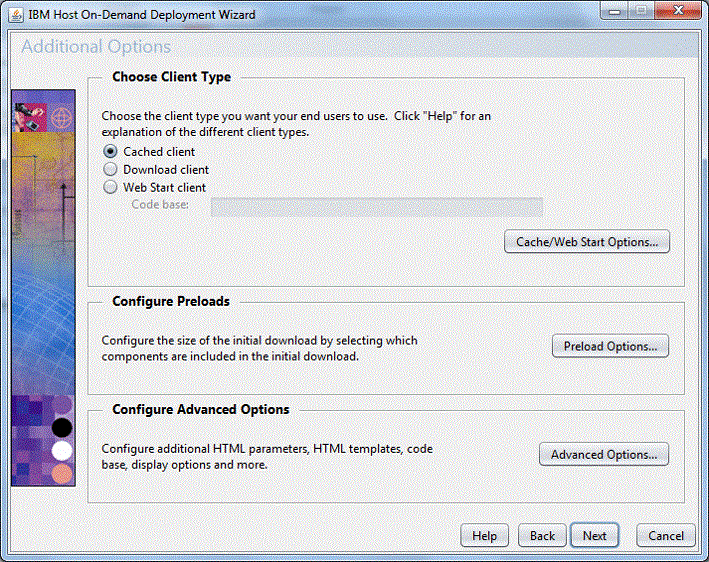The image size is (709, 562).
Task: Proceed by clicking Next
Action: [x=595, y=536]
